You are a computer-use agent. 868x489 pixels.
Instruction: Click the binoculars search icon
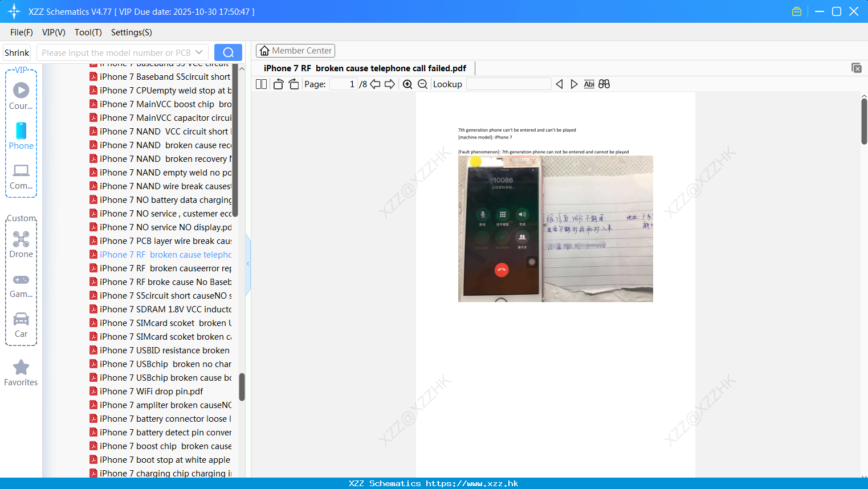pos(604,84)
